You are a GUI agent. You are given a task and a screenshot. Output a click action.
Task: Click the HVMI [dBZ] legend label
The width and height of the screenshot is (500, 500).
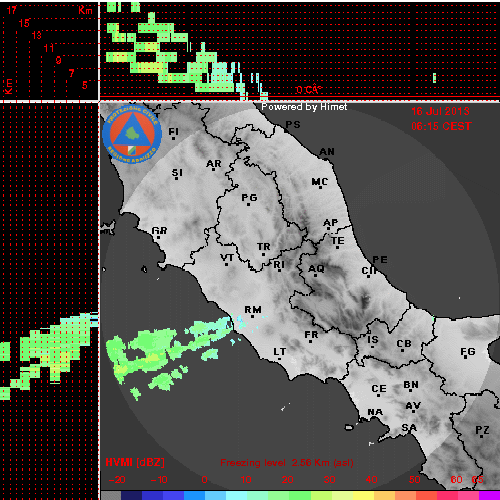click(x=135, y=462)
